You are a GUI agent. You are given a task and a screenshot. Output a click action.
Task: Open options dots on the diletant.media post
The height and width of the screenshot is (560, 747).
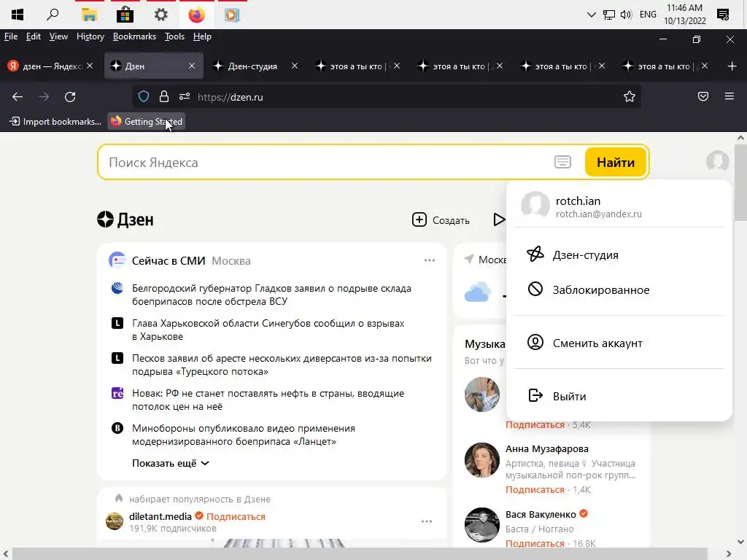pyautogui.click(x=426, y=521)
